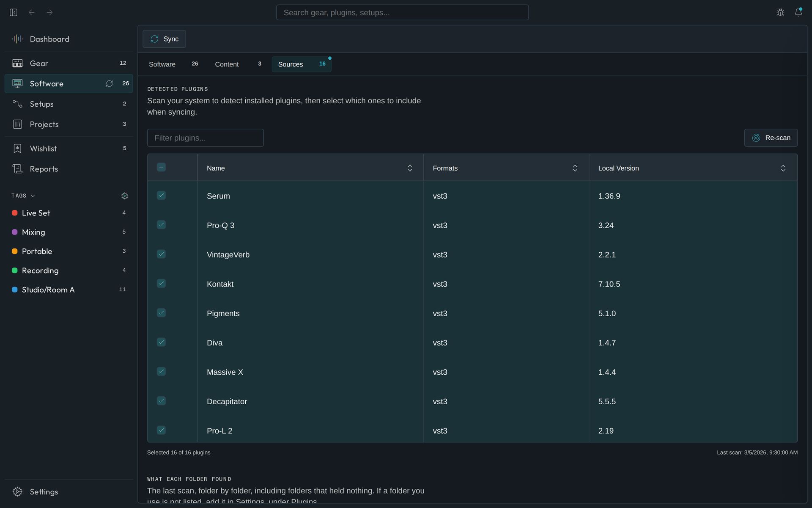This screenshot has width=812, height=508.
Task: Open the notifications bell
Action: 798,12
